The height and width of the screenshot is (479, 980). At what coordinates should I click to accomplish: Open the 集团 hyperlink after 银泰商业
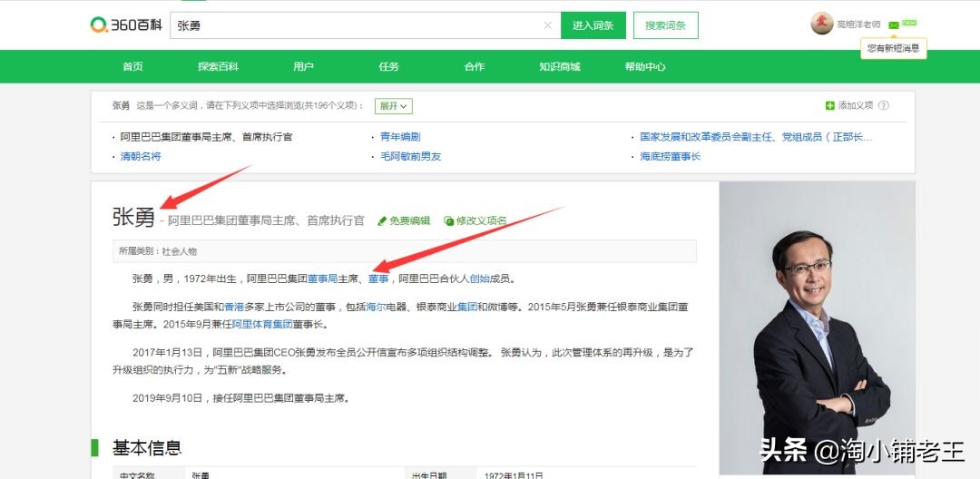(x=467, y=307)
